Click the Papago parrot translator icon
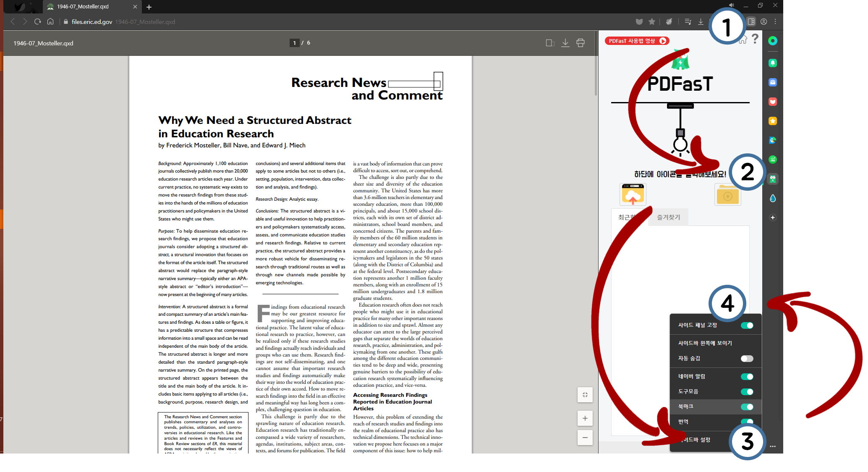Screen dimensions: 868x472 tap(772, 140)
